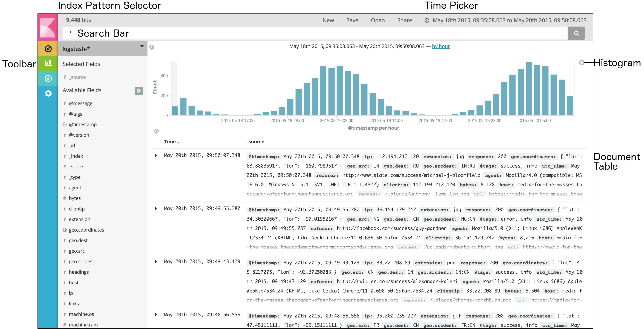The height and width of the screenshot is (329, 644).
Task: Select the clientip field
Action: [x=77, y=209]
